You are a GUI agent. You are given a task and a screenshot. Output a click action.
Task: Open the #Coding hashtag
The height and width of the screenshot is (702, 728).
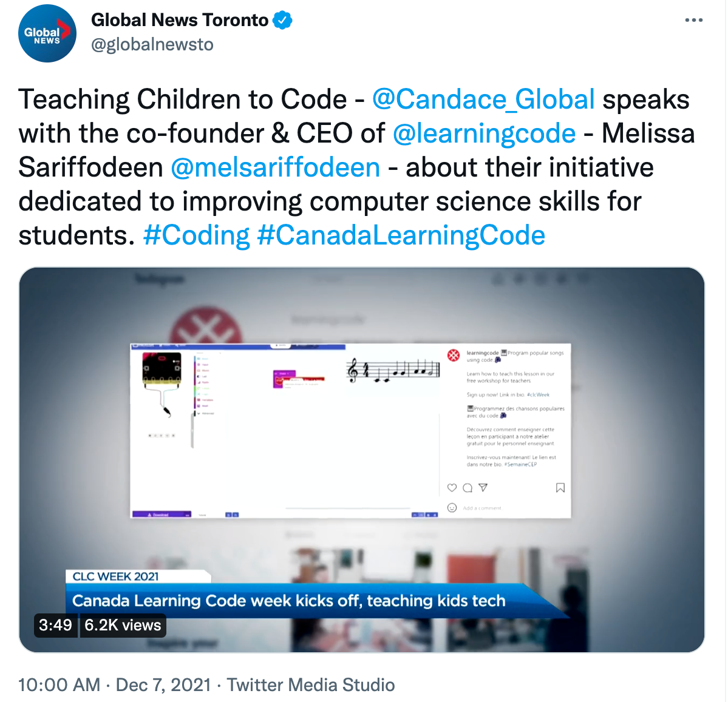point(196,235)
